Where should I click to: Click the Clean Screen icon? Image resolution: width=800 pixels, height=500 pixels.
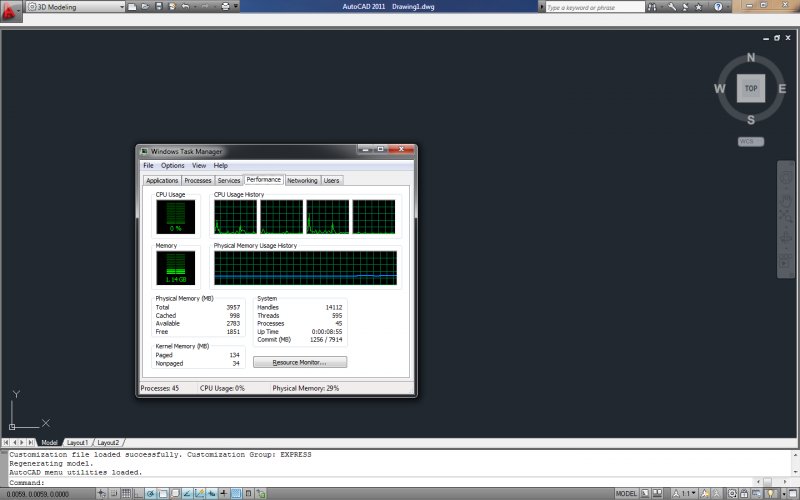tap(793, 493)
